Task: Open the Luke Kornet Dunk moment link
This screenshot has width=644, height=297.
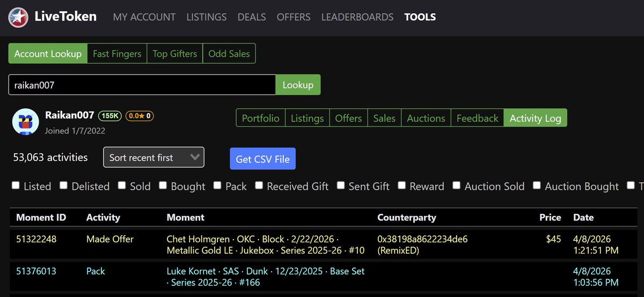Action: pos(266,277)
